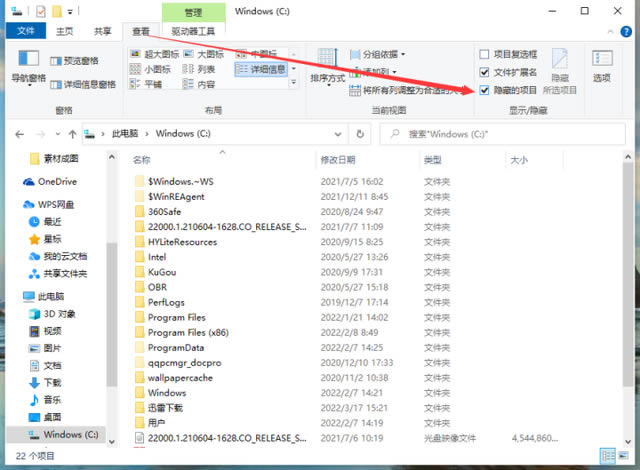Open 星标 starred items
This screenshot has width=640, height=470.
click(x=45, y=239)
